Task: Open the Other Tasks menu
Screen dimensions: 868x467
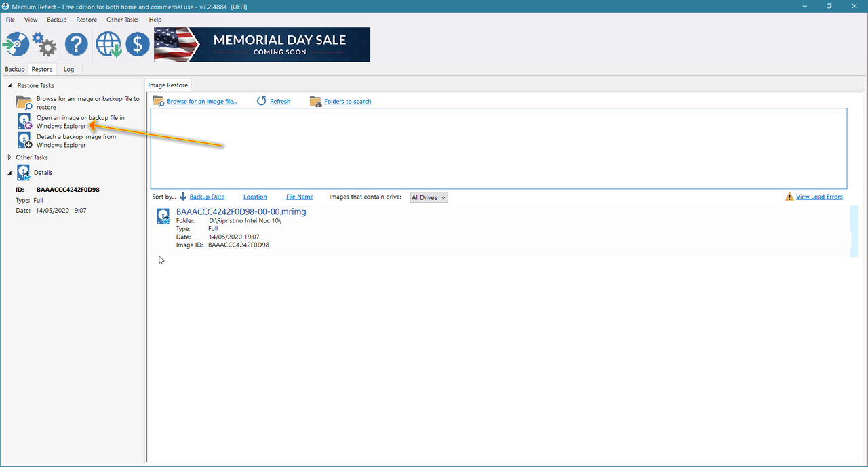Action: tap(123, 20)
